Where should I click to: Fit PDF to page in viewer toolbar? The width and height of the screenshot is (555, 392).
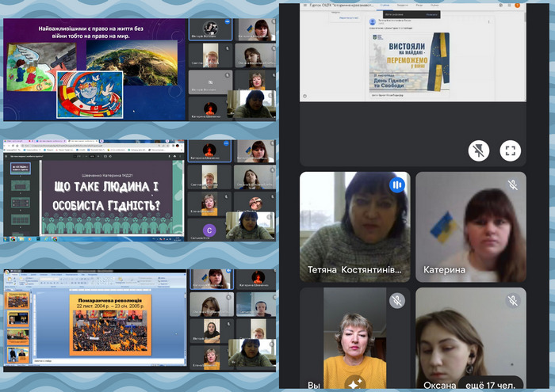(105, 156)
